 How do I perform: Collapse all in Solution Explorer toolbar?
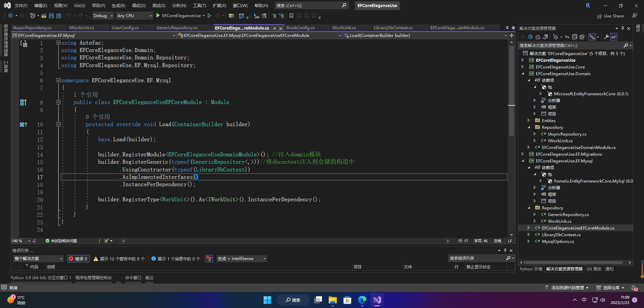(x=574, y=37)
